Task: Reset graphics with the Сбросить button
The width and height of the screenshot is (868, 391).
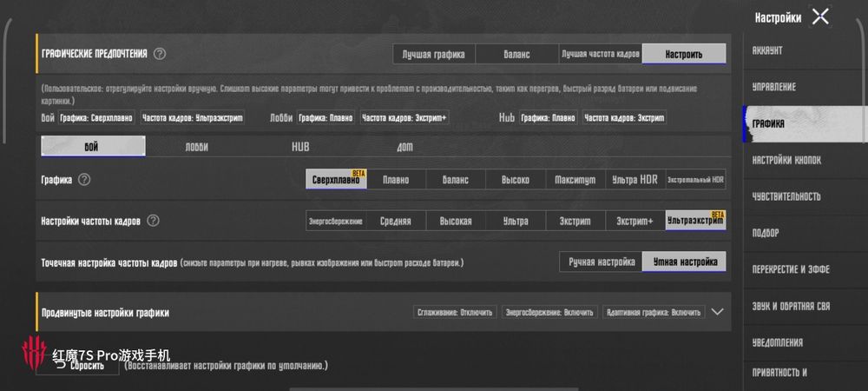Action: (x=77, y=366)
